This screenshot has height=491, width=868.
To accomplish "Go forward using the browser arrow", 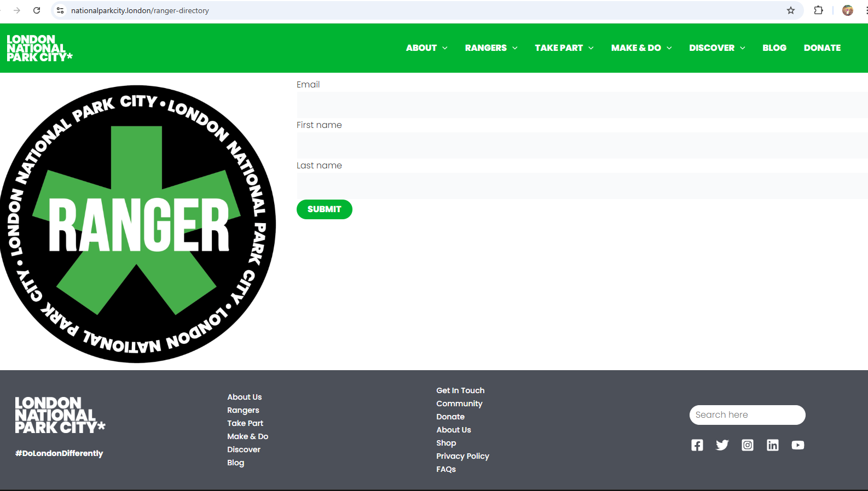I will [17, 10].
